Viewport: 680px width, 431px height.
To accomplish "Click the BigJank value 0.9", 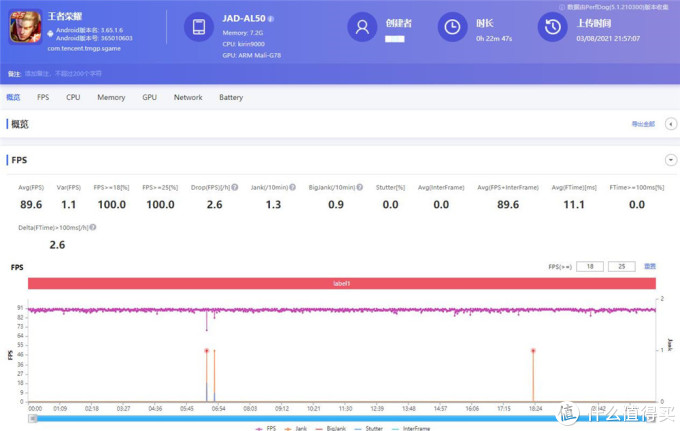I will pos(336,204).
